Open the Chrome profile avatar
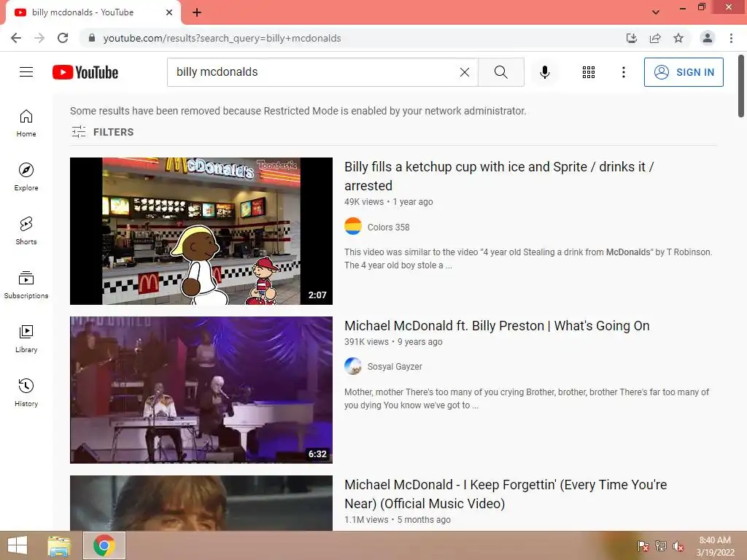 click(x=708, y=38)
